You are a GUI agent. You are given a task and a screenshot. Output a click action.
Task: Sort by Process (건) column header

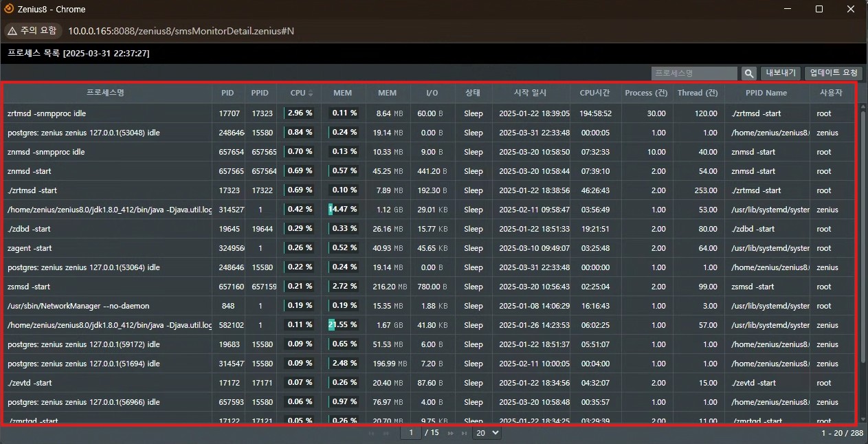click(x=646, y=93)
